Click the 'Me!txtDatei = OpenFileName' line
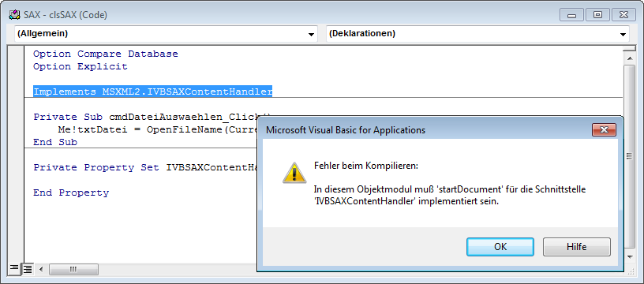644x284 pixels. [157, 129]
